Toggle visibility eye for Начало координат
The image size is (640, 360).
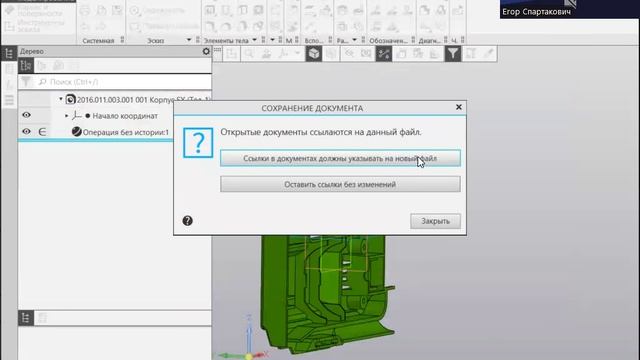[x=26, y=115]
